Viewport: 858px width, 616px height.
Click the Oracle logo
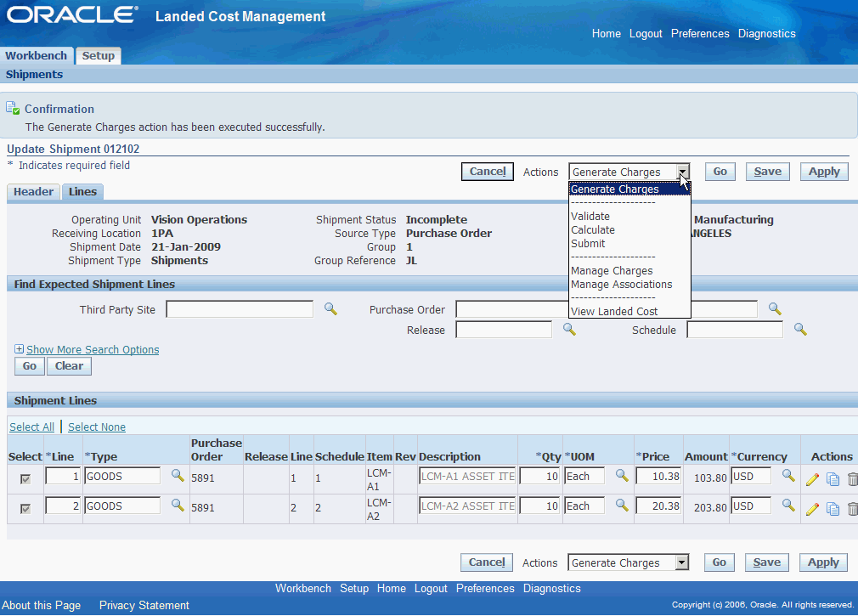pyautogui.click(x=71, y=14)
